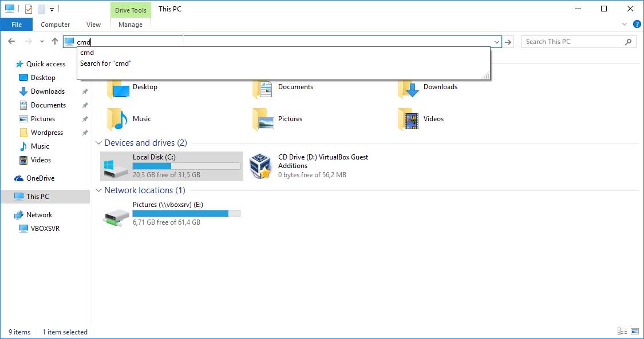This screenshot has width=644, height=339.
Task: Switch to Details view layout icon
Action: click(622, 331)
